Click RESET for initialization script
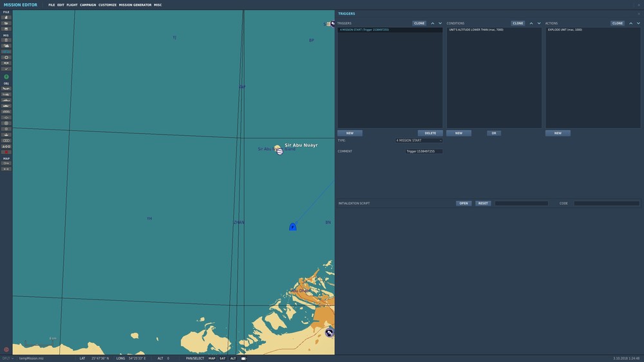Screen dimensions: 644x362 point(483,204)
